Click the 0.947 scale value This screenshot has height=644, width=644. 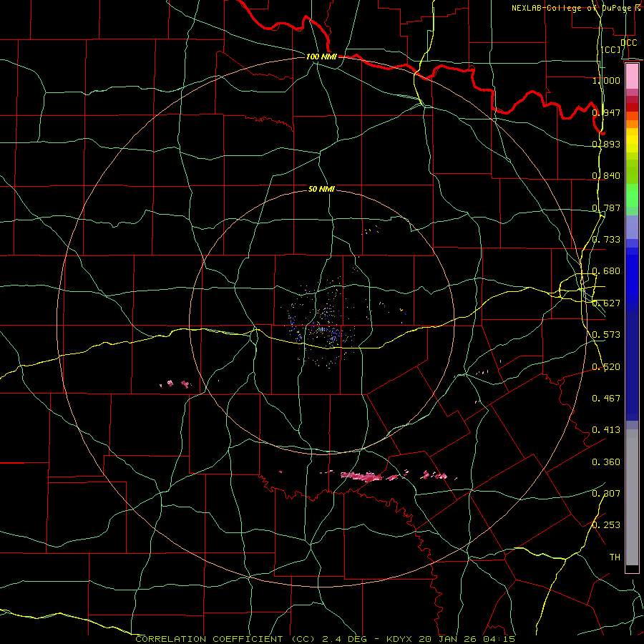click(606, 112)
